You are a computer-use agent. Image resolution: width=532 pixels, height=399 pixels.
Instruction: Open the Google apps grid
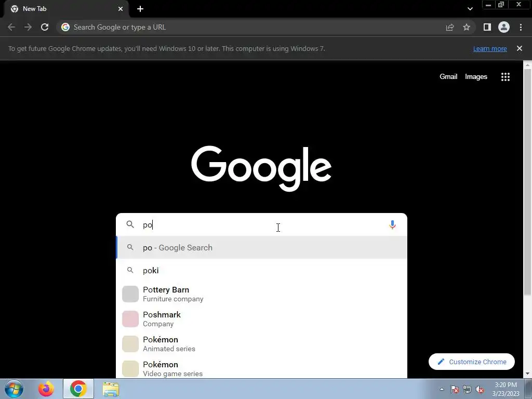506,77
